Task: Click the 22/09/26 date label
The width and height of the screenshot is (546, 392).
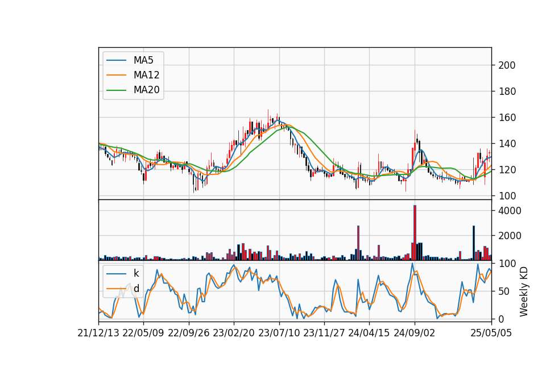Action: [x=189, y=333]
